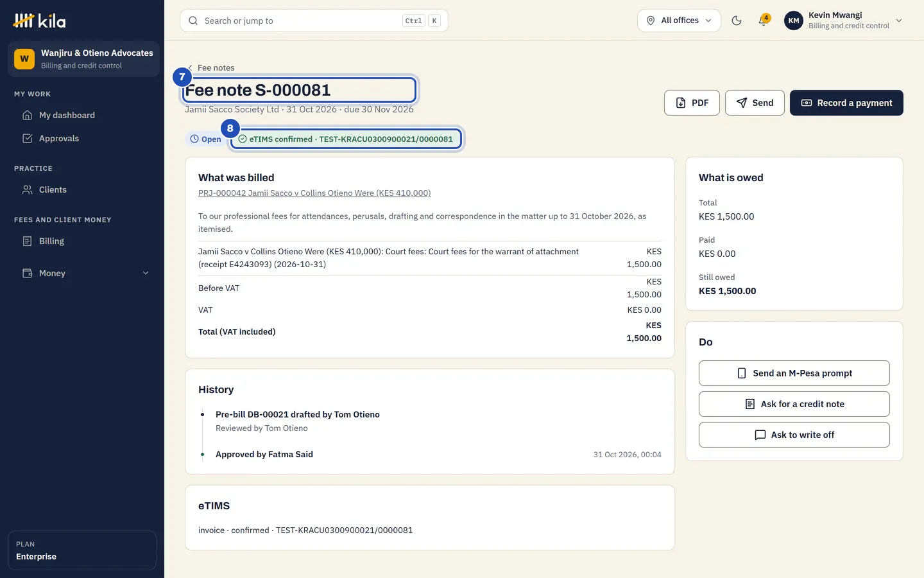This screenshot has width=924, height=578.
Task: Click the Clients people icon
Action: (27, 189)
